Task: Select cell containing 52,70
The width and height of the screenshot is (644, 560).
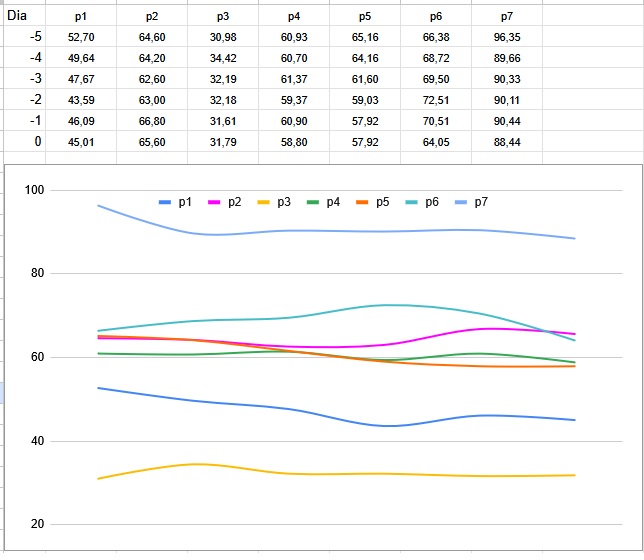Action: click(81, 37)
